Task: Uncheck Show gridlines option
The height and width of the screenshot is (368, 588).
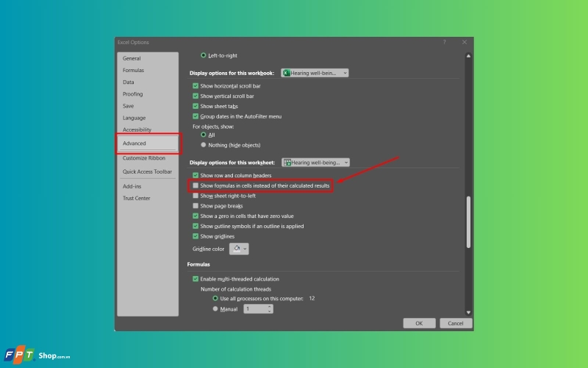Action: point(196,236)
